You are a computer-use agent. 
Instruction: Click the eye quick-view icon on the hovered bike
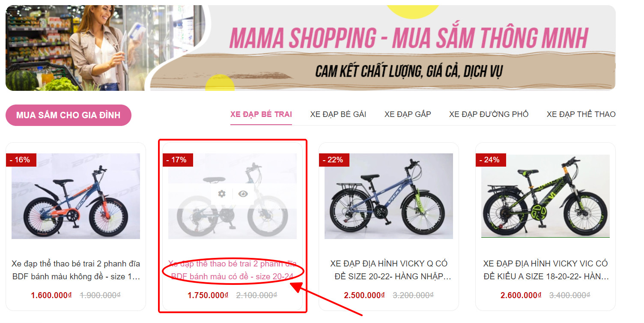coord(243,194)
